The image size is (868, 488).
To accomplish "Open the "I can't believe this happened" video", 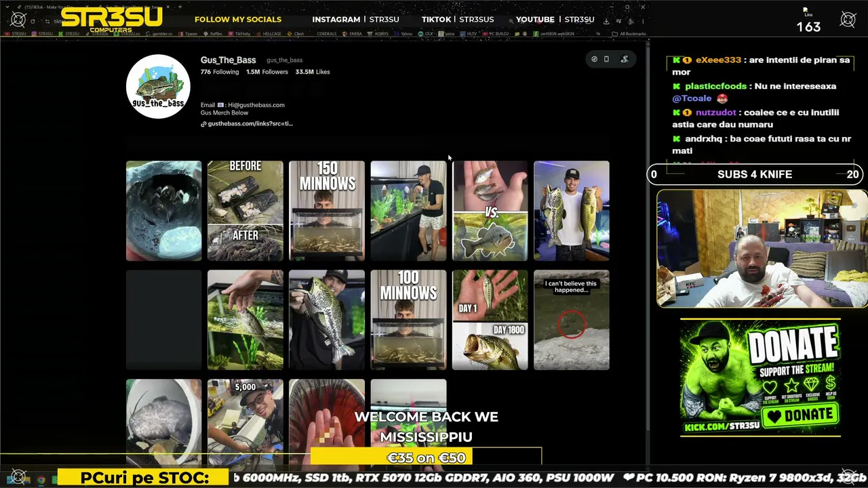I will click(572, 320).
